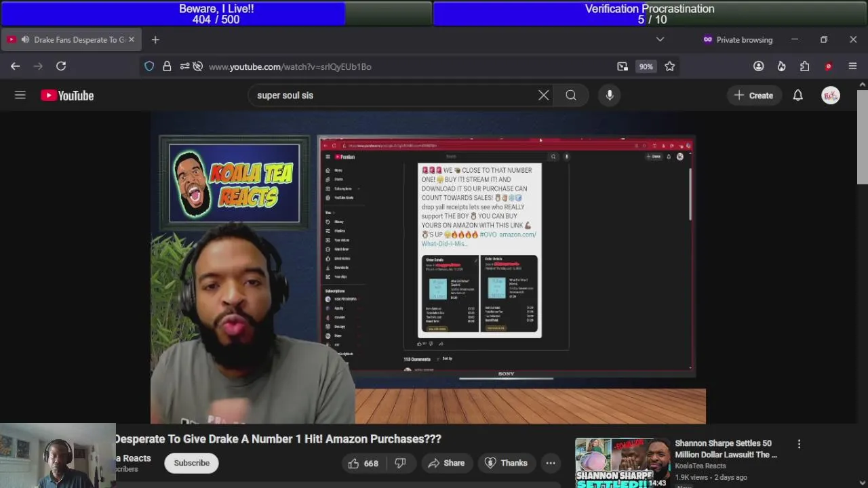Open the YouTube guide hamburger menu

click(20, 96)
